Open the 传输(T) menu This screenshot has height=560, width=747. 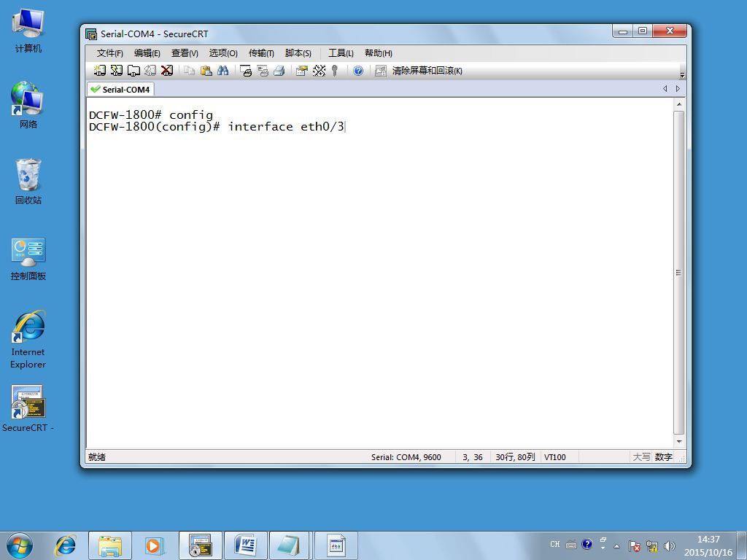pos(261,52)
